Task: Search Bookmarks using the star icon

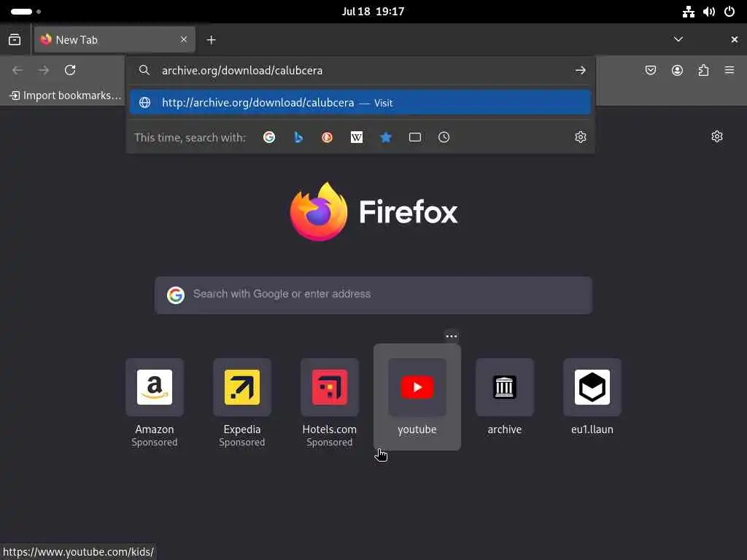Action: (x=385, y=137)
